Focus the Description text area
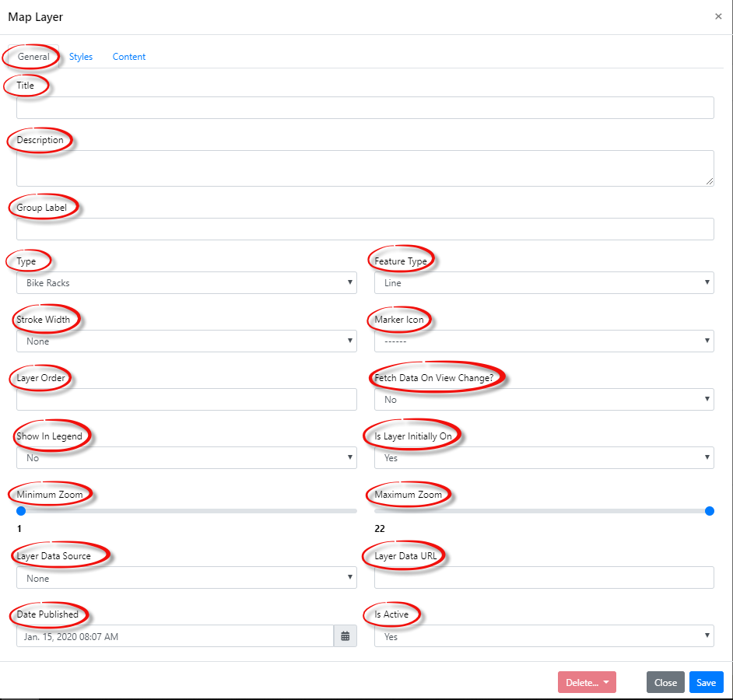The width and height of the screenshot is (733, 700). click(365, 168)
